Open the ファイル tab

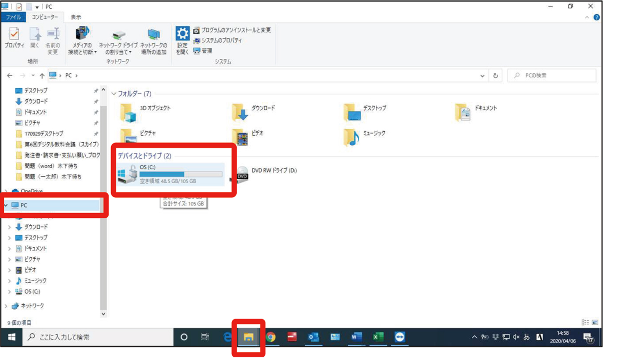[13, 17]
